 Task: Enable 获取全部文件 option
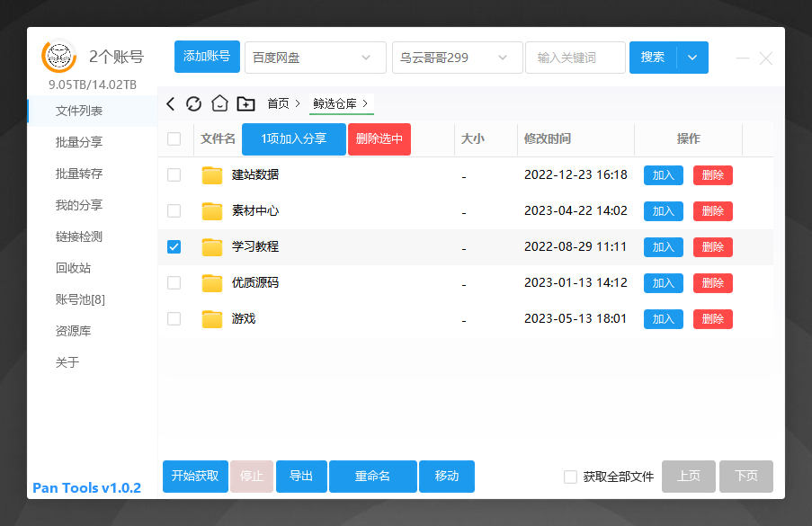coord(570,477)
